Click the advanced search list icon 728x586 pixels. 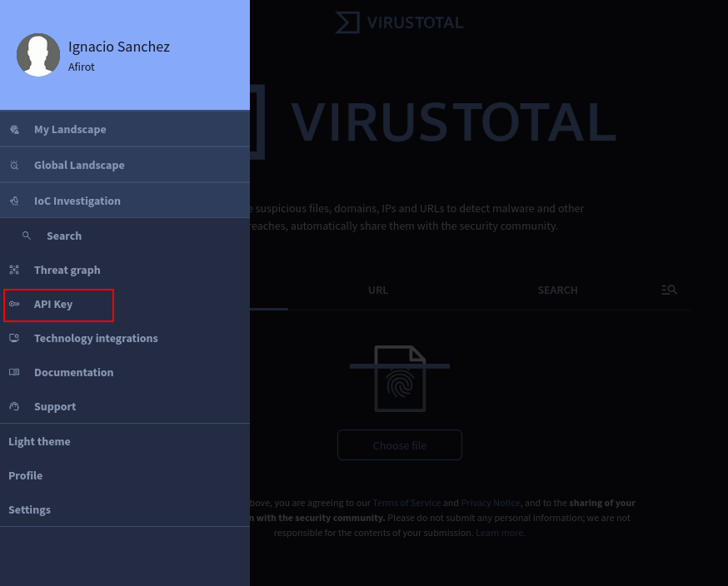tap(669, 290)
